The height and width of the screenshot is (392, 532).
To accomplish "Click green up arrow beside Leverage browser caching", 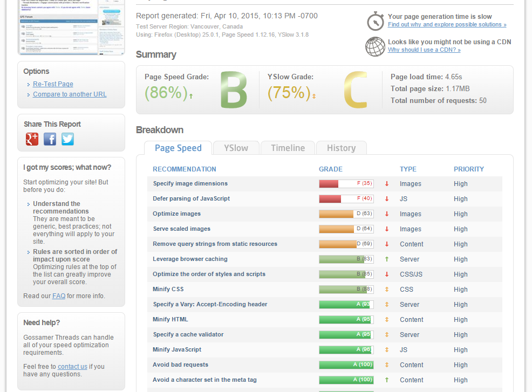I will [x=387, y=259].
